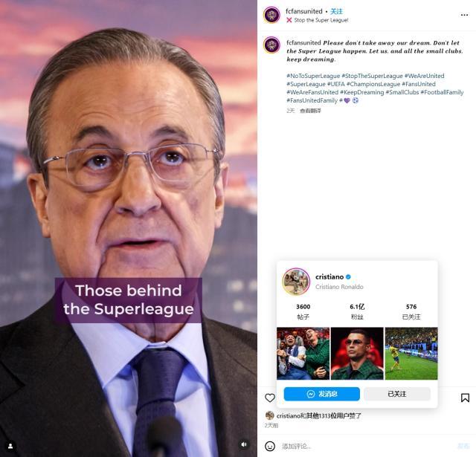Open Cristiano's yellow jersey post thumbnail
Screen dimensions: 476x457
point(411,354)
